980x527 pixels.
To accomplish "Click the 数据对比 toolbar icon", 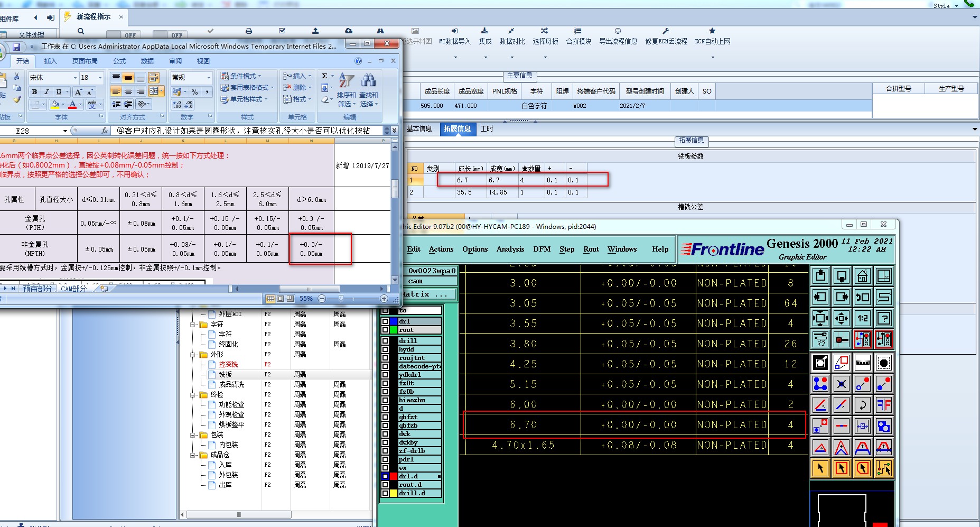I will 512,36.
